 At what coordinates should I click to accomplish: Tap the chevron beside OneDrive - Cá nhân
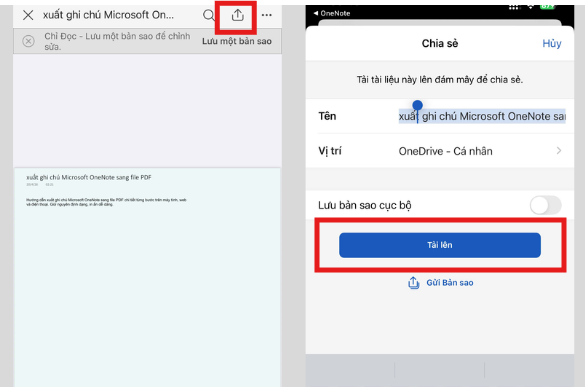[x=559, y=151]
